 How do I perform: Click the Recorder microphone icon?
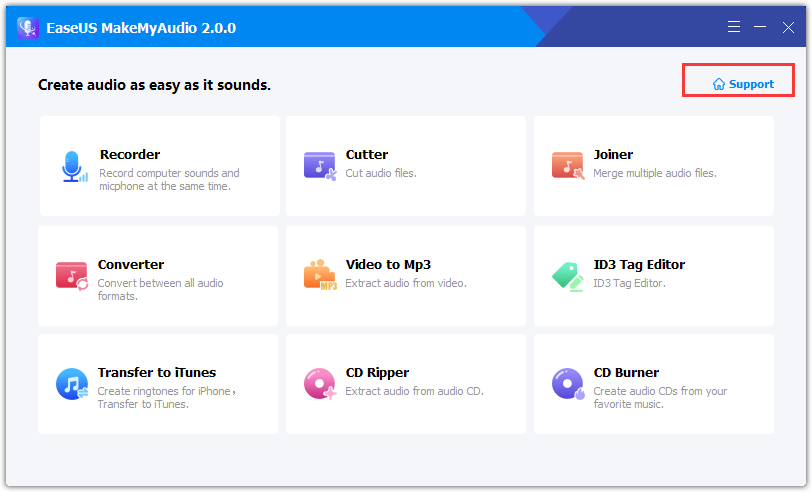pyautogui.click(x=75, y=167)
